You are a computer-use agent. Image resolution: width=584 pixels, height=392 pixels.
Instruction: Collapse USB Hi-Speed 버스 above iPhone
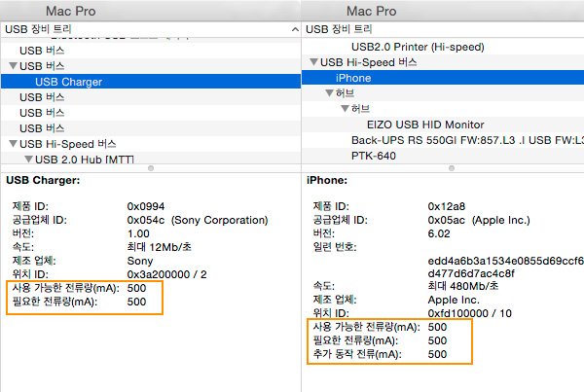click(313, 62)
